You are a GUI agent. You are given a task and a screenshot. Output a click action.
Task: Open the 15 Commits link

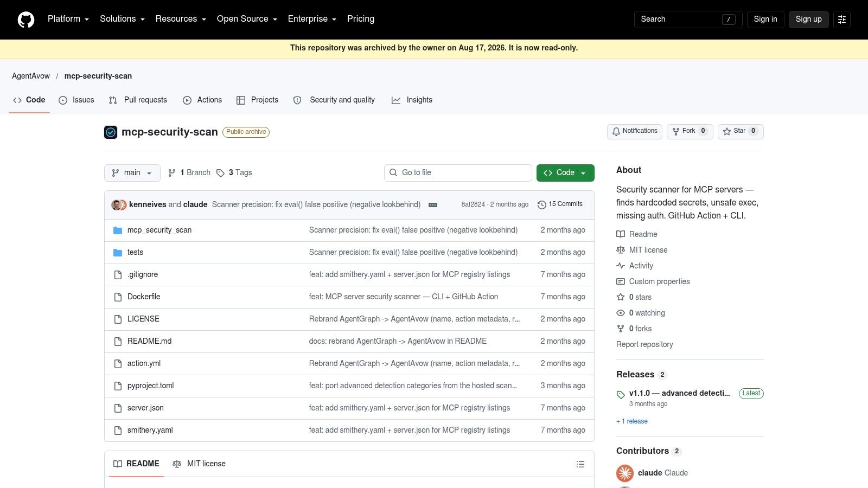pos(560,204)
